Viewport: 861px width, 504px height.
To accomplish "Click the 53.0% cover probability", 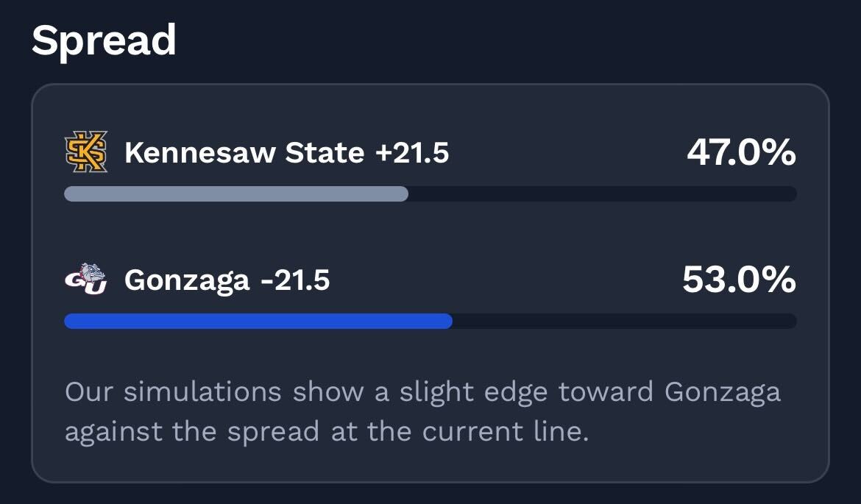I will [x=739, y=280].
